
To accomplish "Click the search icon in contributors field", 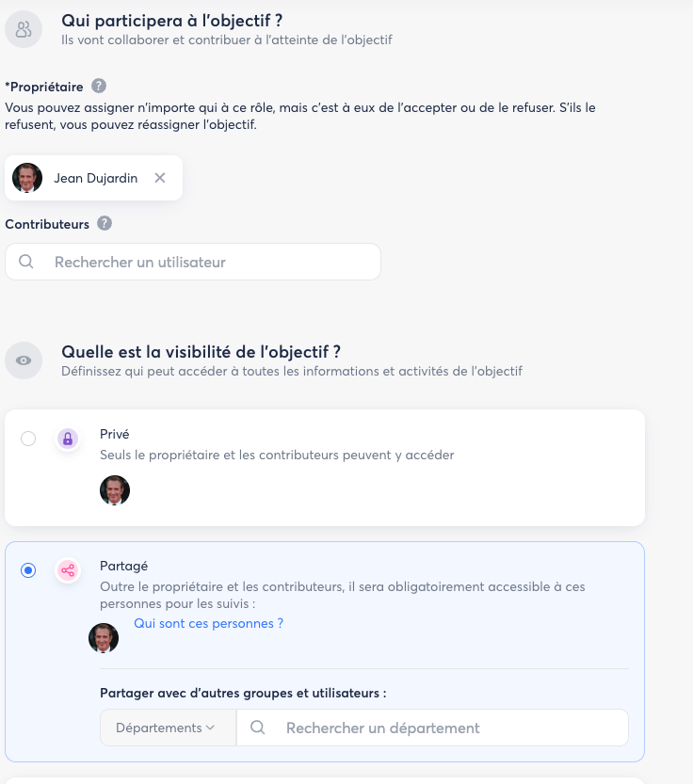I will pos(26,262).
